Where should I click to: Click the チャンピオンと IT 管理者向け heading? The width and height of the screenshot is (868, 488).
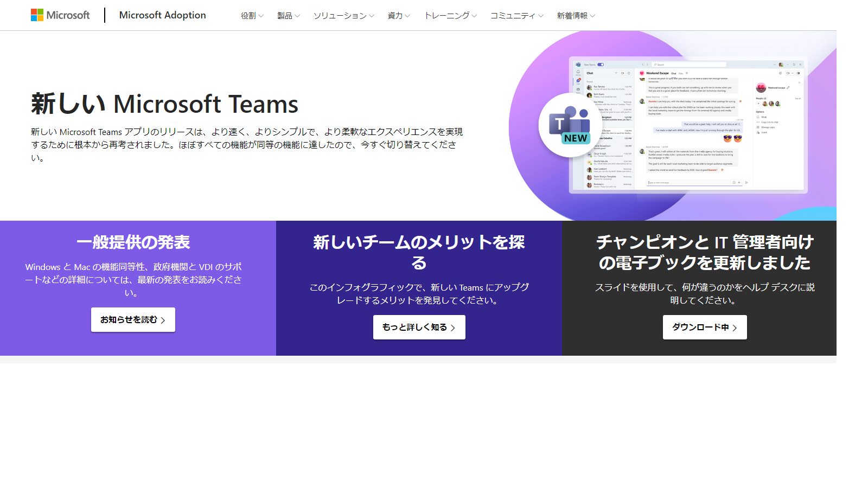(705, 252)
